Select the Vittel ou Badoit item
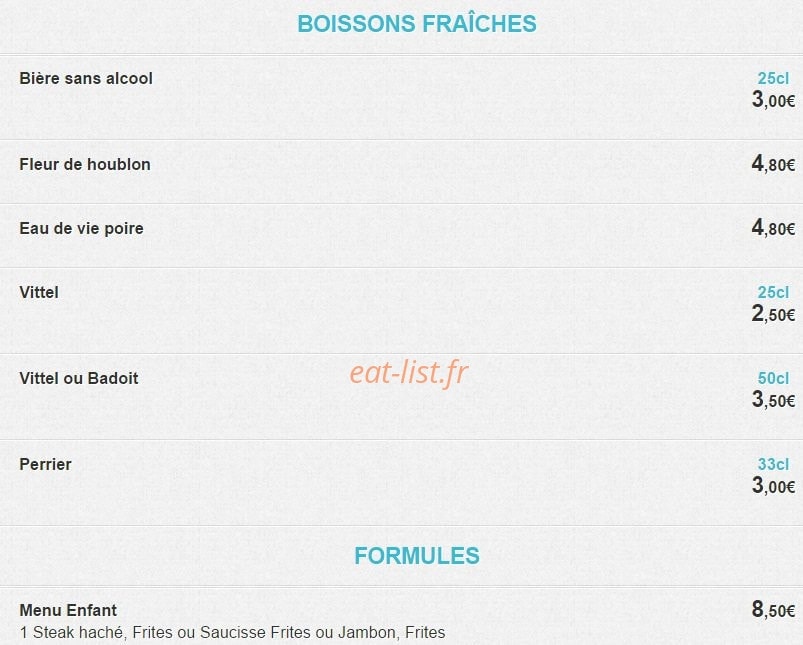The width and height of the screenshot is (803, 645). coord(79,379)
